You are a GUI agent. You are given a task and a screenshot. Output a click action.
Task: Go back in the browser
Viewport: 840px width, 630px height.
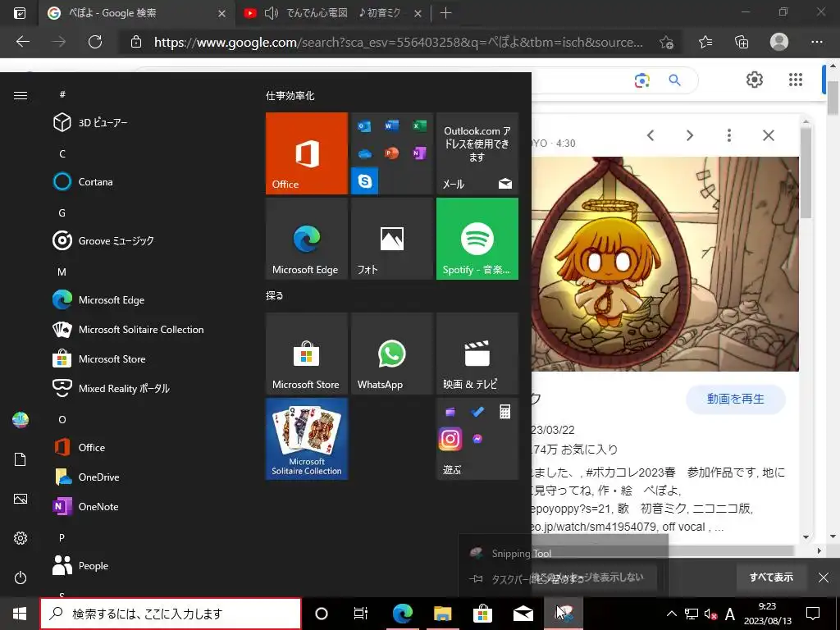[22, 42]
